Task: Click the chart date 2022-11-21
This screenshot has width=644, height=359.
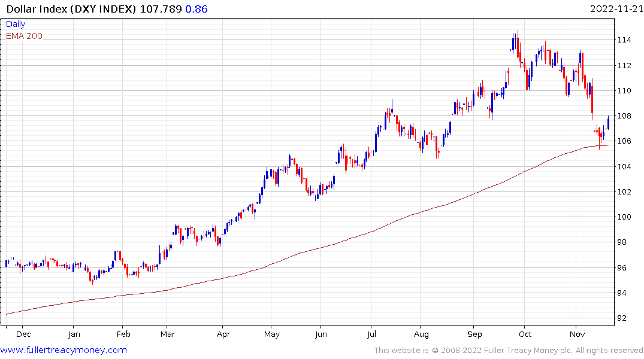Action: click(616, 9)
